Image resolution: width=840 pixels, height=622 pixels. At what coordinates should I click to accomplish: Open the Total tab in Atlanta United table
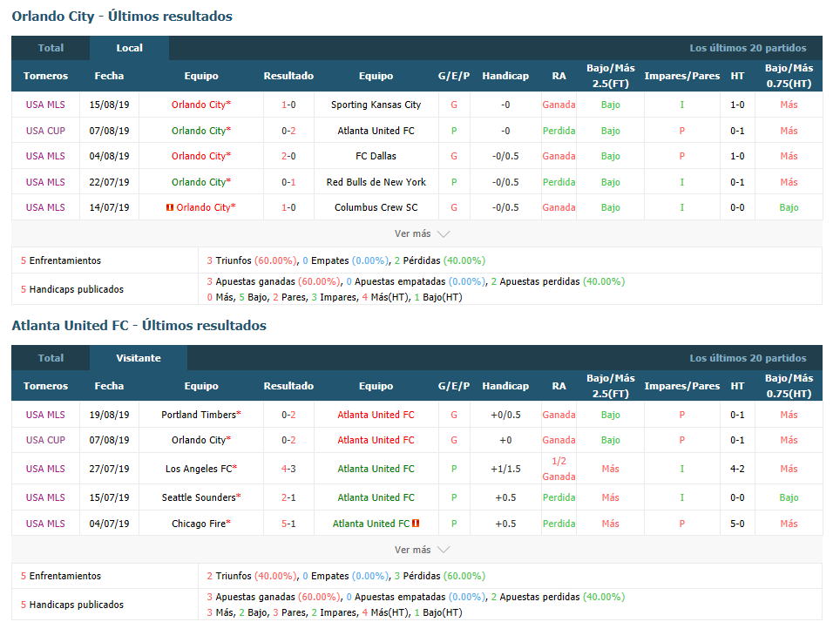51,358
